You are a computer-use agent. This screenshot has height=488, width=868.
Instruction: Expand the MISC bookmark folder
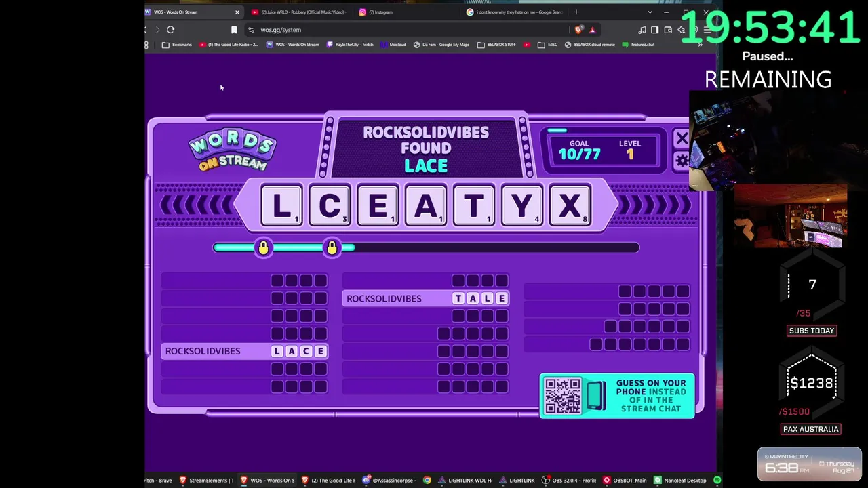tap(547, 45)
